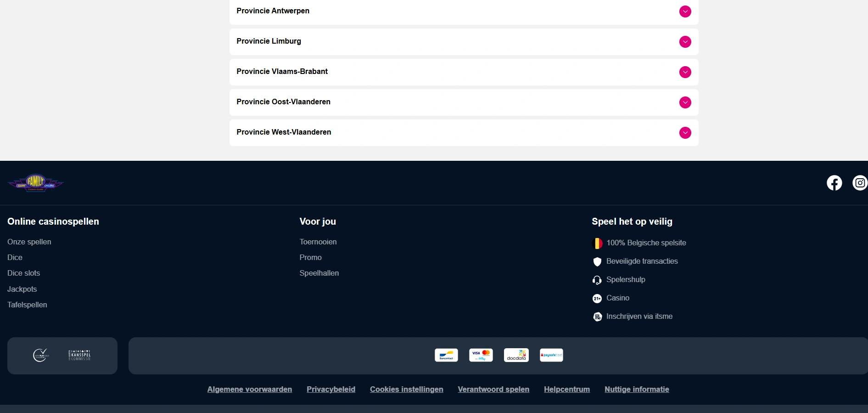Expand Provincie Vlaams-Brabant chevron

685,72
